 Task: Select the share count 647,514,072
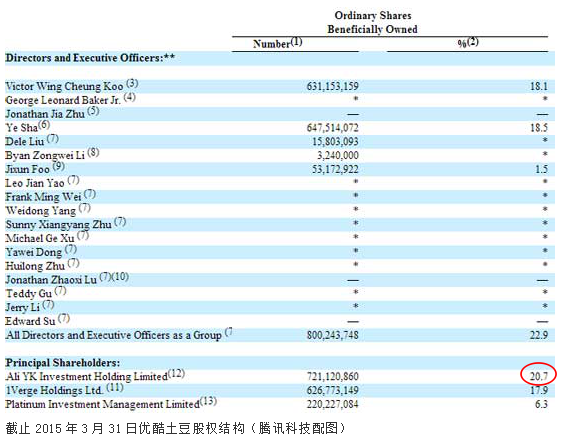[332, 128]
